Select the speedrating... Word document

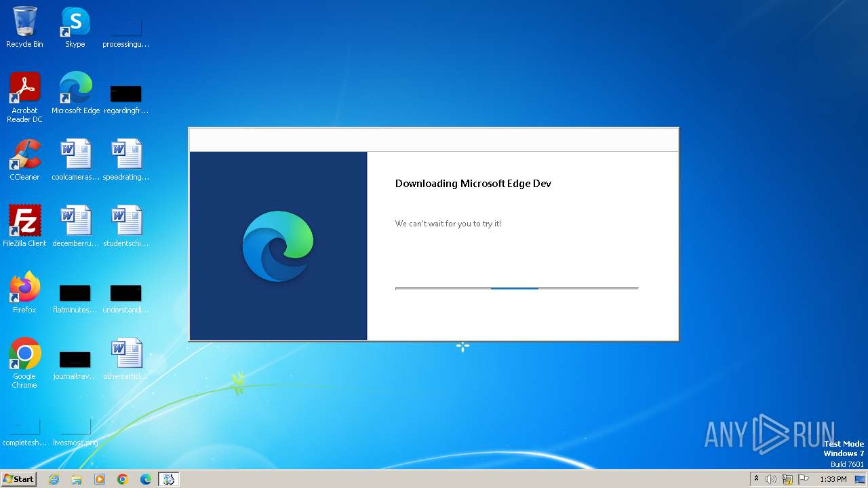pos(125,160)
